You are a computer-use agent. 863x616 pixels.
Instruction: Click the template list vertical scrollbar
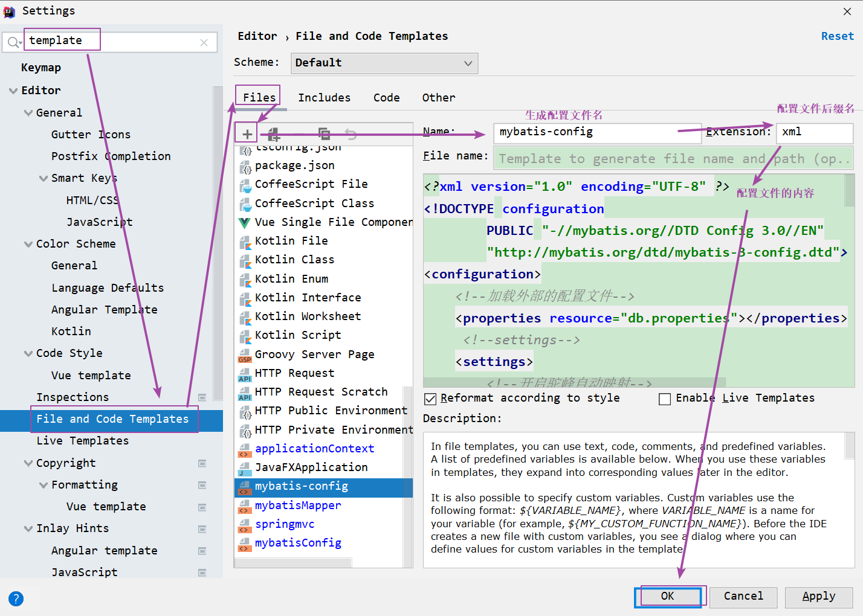(408, 477)
